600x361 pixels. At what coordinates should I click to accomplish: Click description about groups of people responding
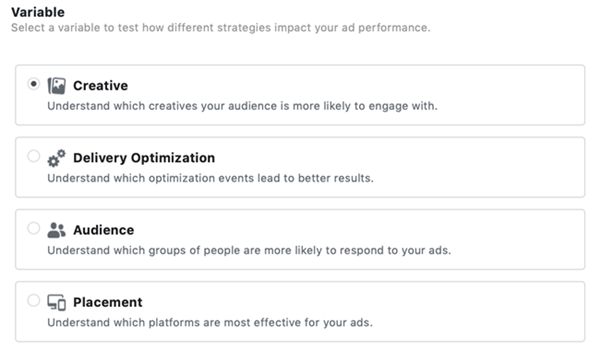(249, 250)
